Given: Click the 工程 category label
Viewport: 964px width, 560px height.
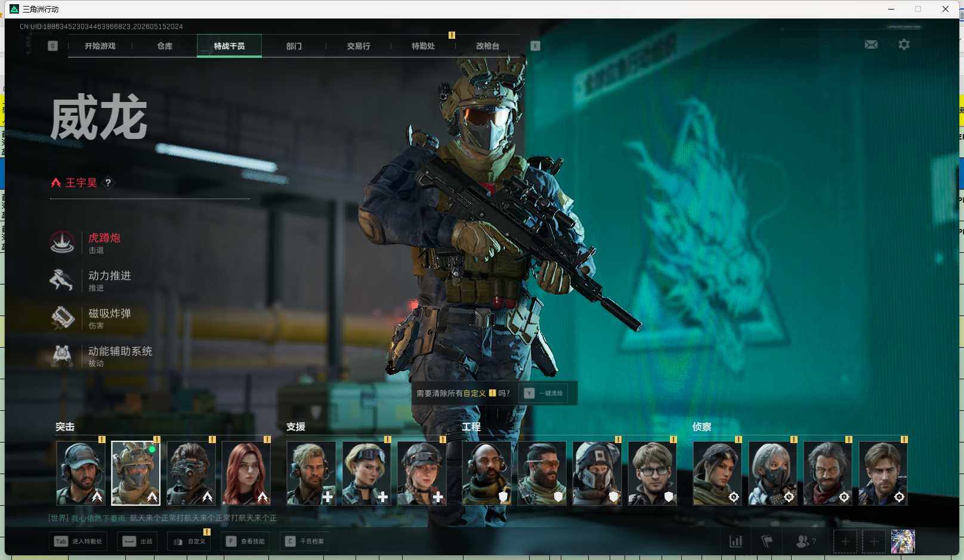Looking at the screenshot, I should coord(471,427).
